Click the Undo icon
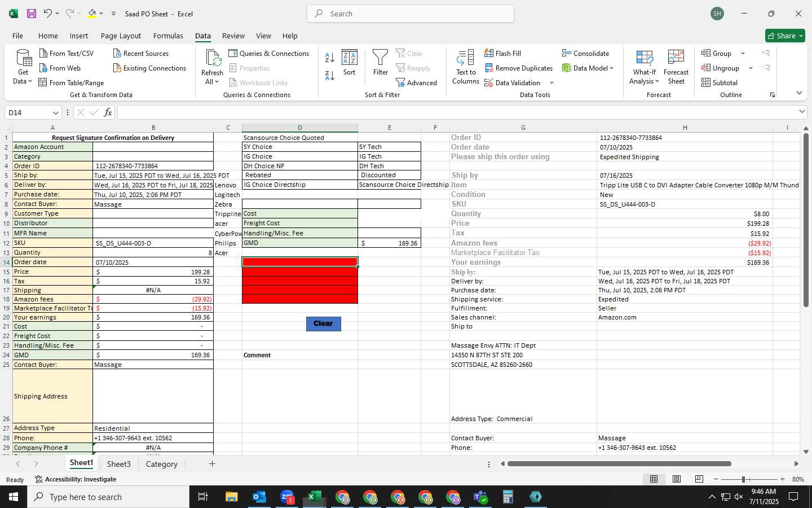This screenshot has height=508, width=812. coord(48,14)
